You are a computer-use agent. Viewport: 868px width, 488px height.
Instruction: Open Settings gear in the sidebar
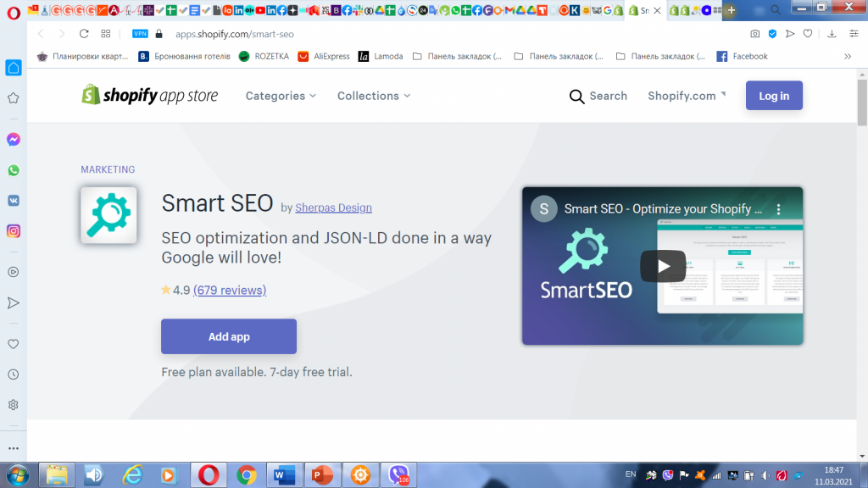(x=14, y=405)
